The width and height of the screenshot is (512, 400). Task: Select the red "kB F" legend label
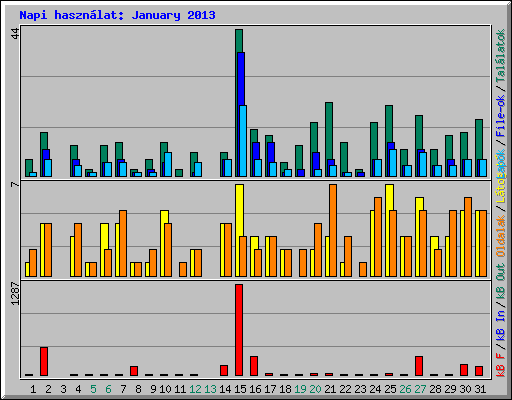pos(501,365)
